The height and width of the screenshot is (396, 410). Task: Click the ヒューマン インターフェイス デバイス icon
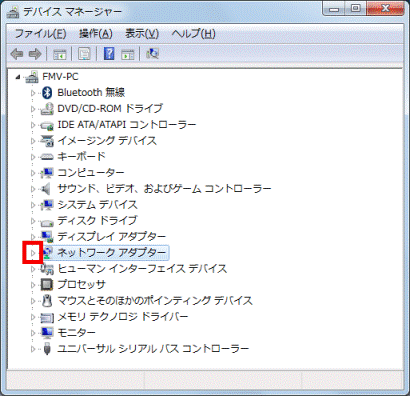click(47, 269)
